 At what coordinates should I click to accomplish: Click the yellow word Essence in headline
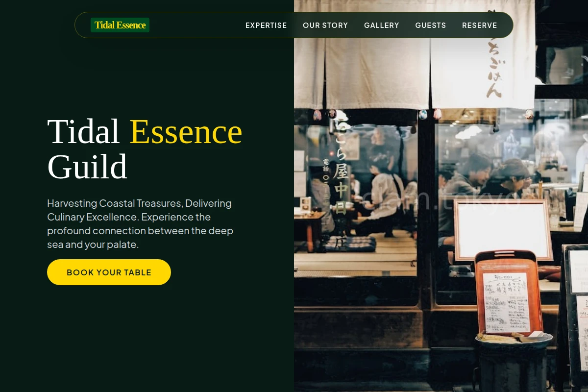186,131
